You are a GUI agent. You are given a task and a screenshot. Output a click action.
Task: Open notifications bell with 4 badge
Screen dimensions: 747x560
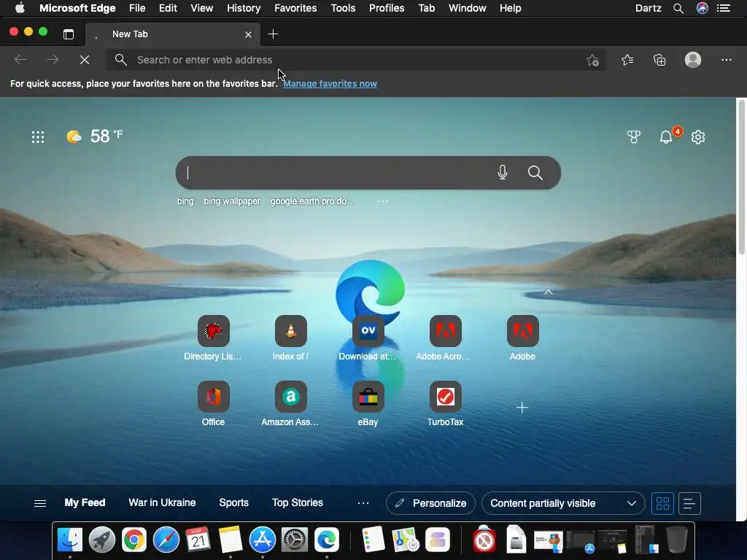click(667, 137)
